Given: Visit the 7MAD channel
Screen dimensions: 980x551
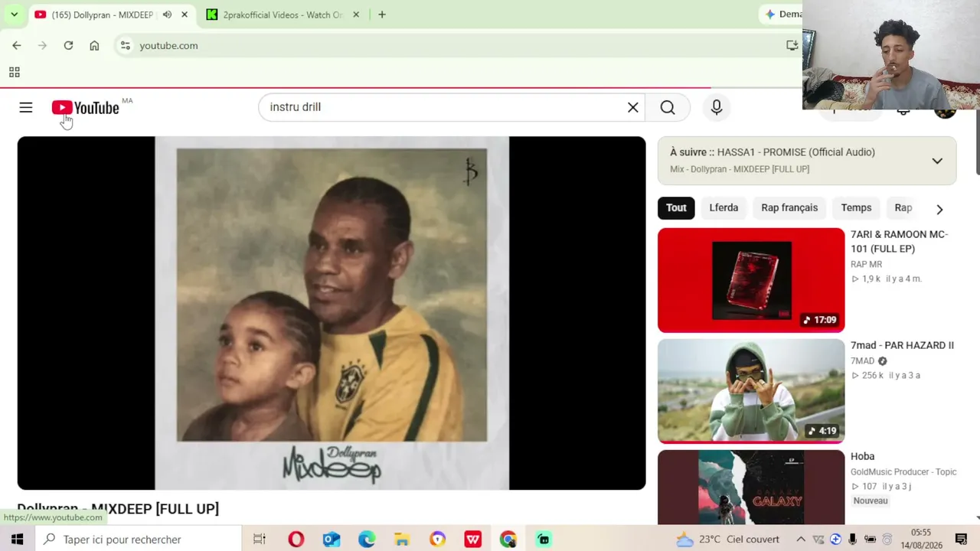Looking at the screenshot, I should (x=862, y=361).
